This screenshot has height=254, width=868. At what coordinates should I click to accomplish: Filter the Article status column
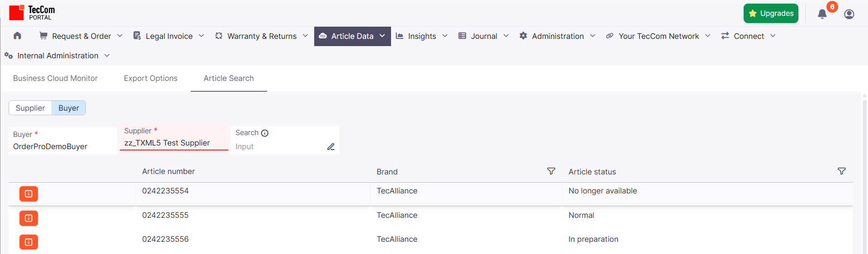pyautogui.click(x=841, y=171)
